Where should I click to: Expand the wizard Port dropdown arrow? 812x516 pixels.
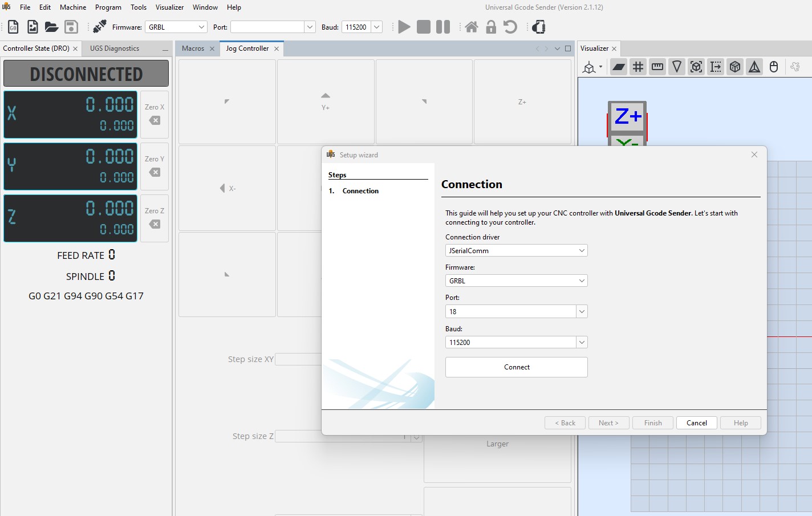582,311
